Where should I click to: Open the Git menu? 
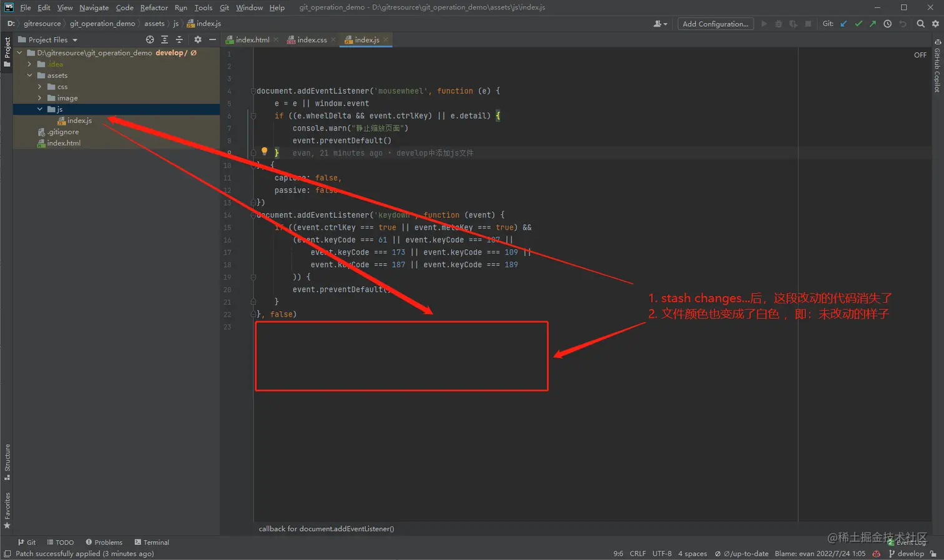tap(224, 7)
